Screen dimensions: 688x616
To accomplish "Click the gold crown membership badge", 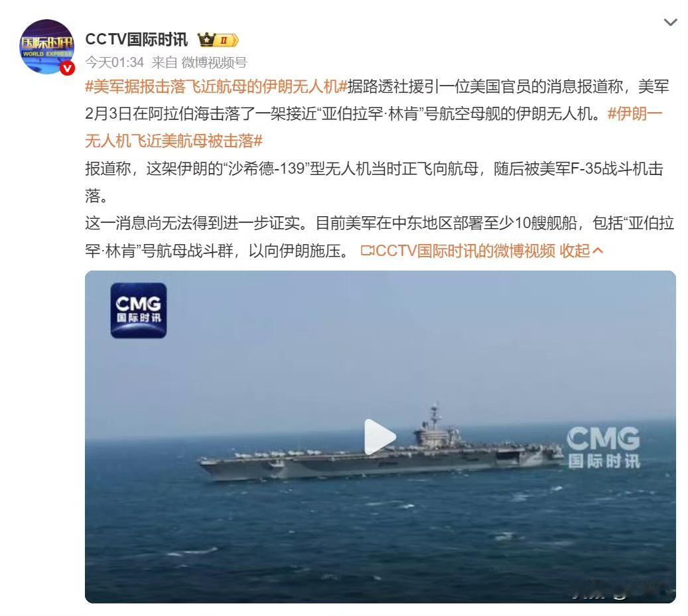I will pos(218,40).
